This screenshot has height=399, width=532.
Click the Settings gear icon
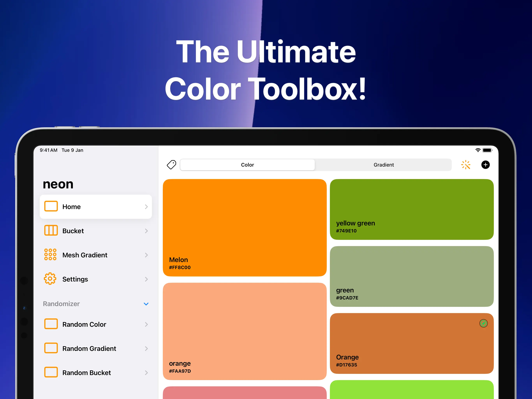50,279
